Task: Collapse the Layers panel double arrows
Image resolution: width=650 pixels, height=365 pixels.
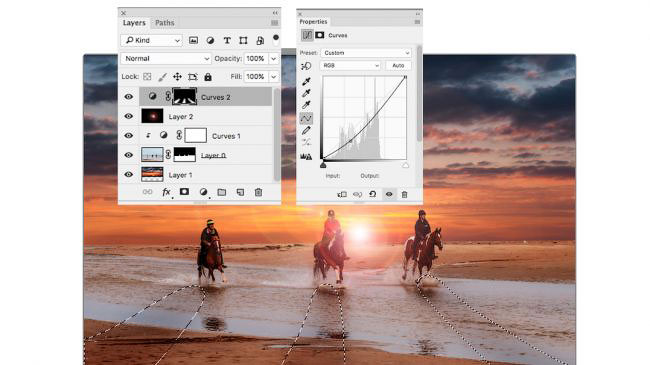Action: coord(275,13)
